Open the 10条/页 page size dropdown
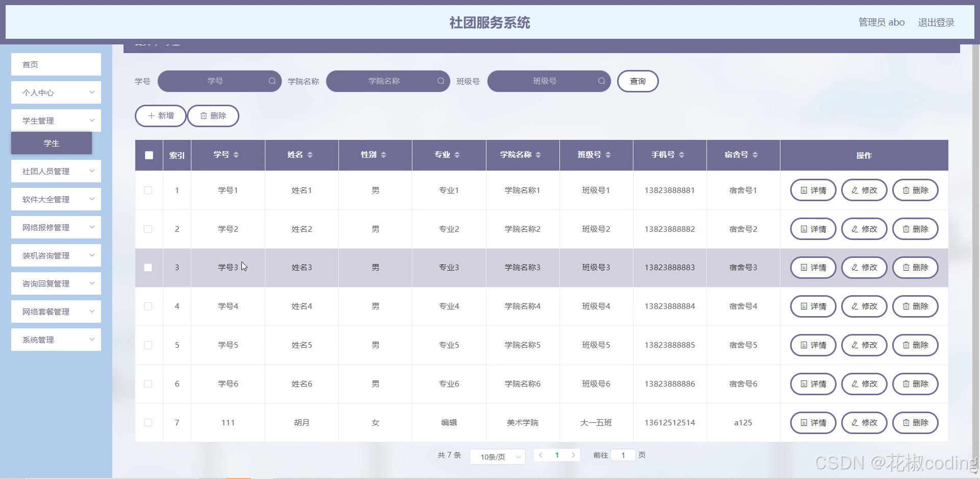This screenshot has width=980, height=479. pyautogui.click(x=498, y=457)
